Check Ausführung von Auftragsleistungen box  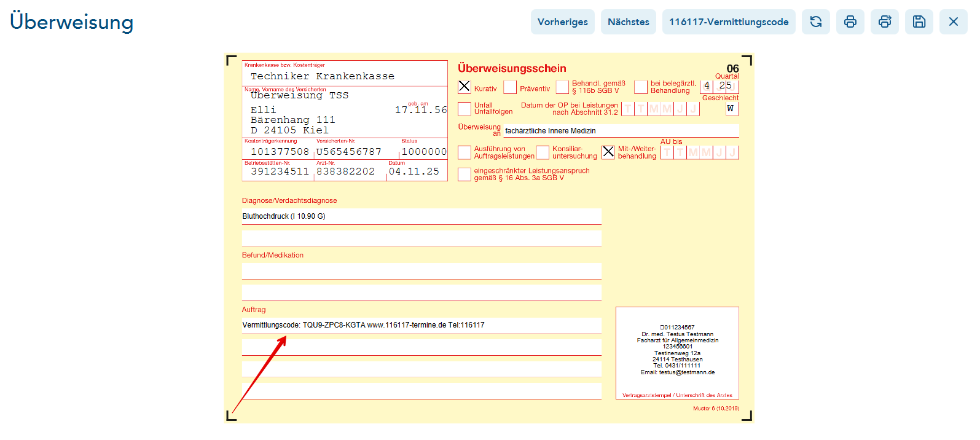pyautogui.click(x=465, y=152)
